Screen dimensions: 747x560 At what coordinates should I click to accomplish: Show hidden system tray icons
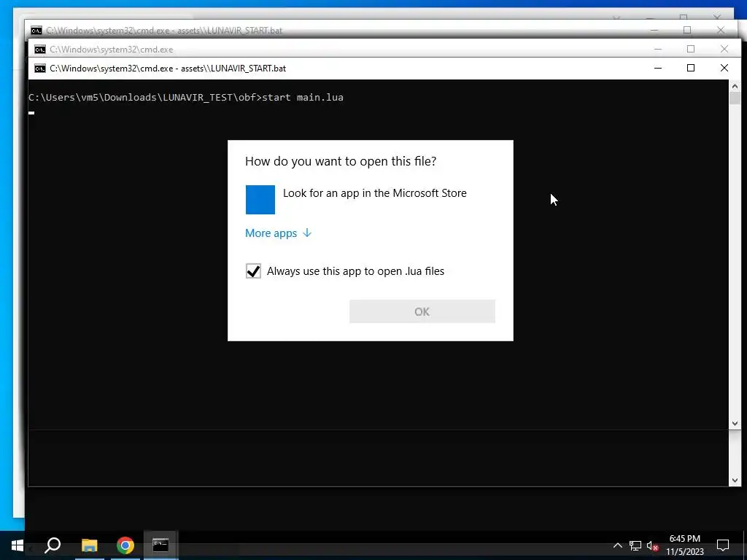(617, 545)
